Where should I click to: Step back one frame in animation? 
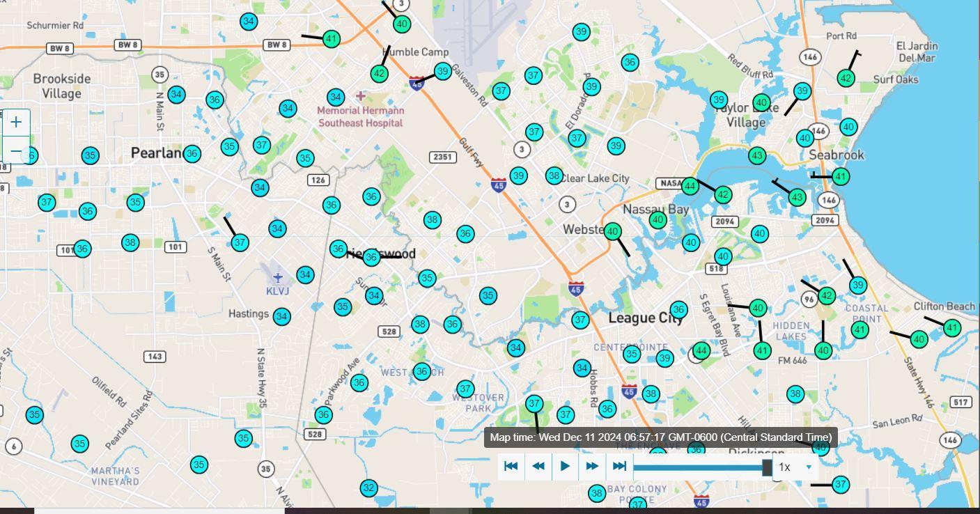click(538, 467)
